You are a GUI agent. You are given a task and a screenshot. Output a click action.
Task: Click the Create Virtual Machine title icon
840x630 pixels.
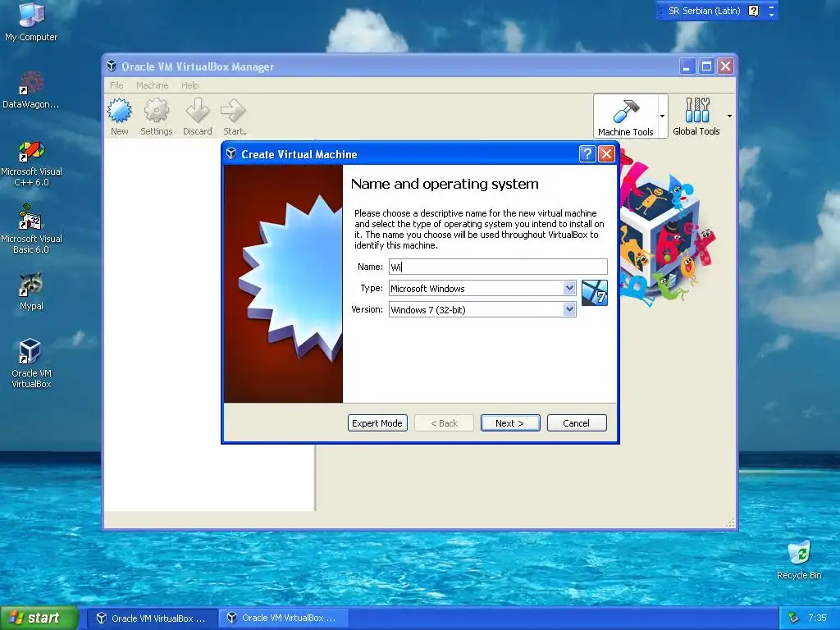pyautogui.click(x=231, y=153)
